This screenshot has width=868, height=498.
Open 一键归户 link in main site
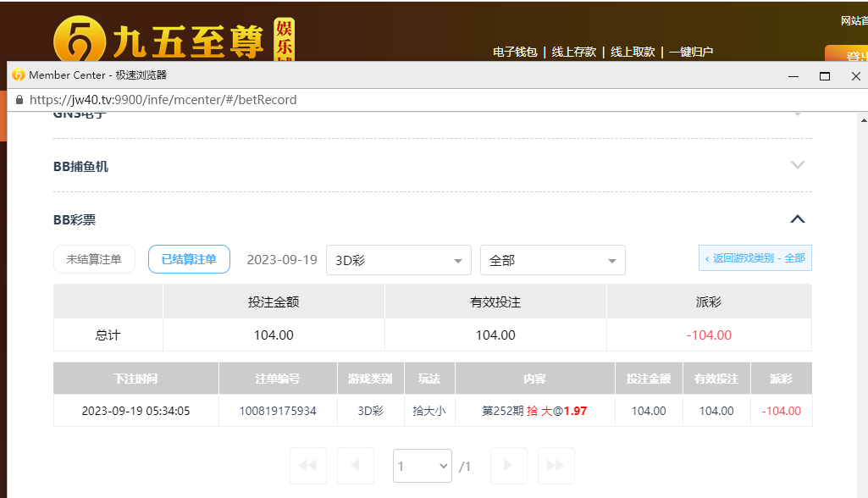[x=691, y=52]
